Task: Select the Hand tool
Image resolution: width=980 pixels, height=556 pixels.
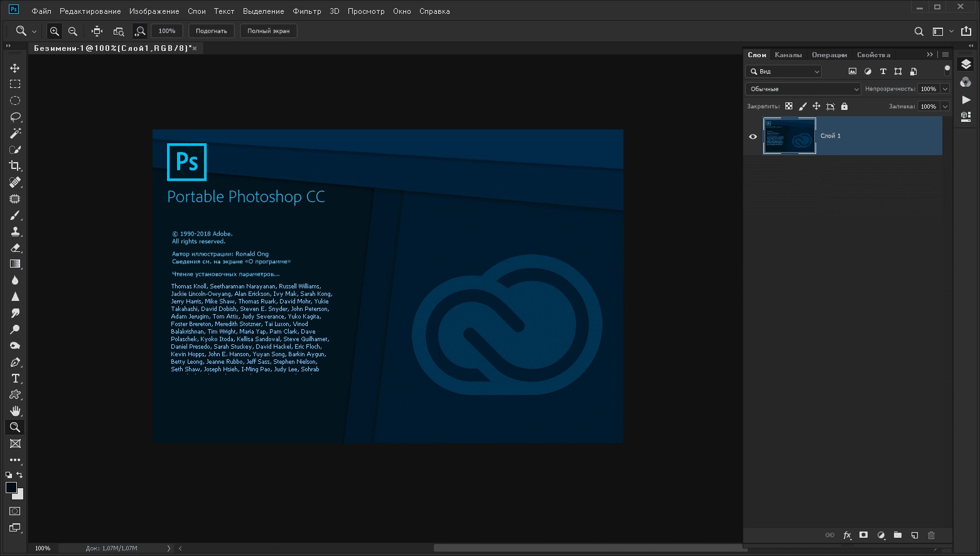Action: (x=15, y=411)
